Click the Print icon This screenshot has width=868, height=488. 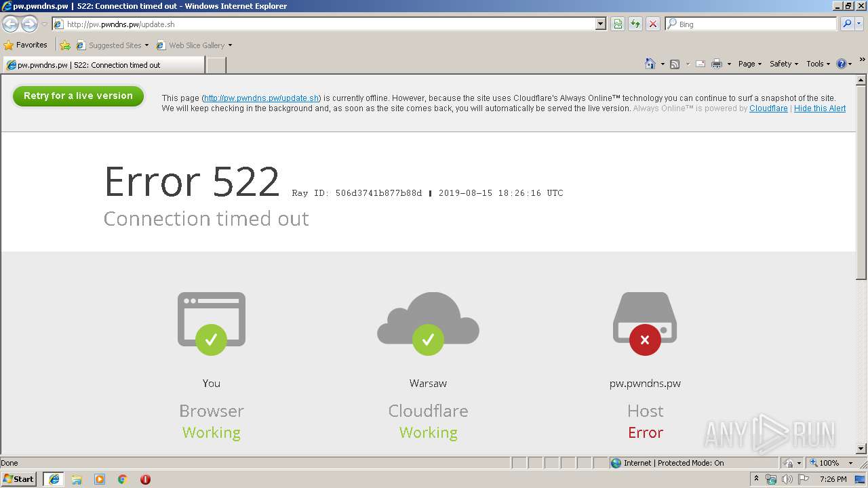pos(717,64)
